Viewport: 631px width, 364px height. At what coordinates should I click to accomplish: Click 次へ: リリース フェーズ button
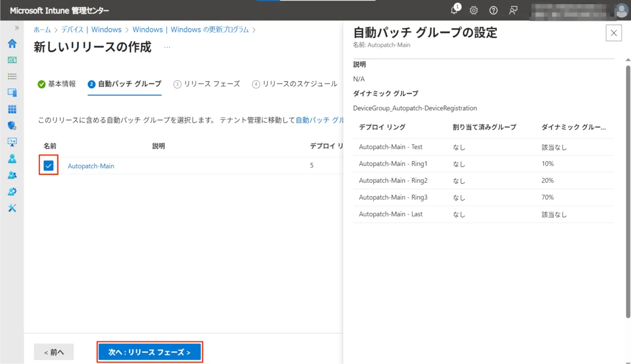click(x=150, y=352)
